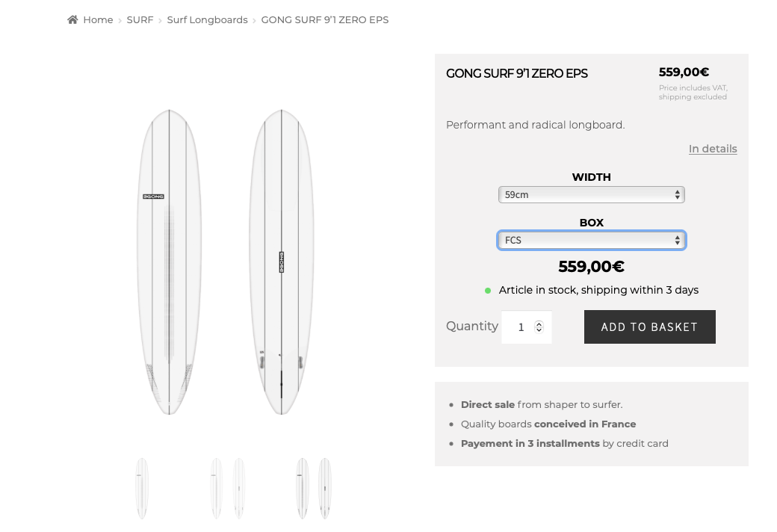Click the Home house icon in breadcrumb
Image resolution: width=777 pixels, height=532 pixels.
coord(73,20)
